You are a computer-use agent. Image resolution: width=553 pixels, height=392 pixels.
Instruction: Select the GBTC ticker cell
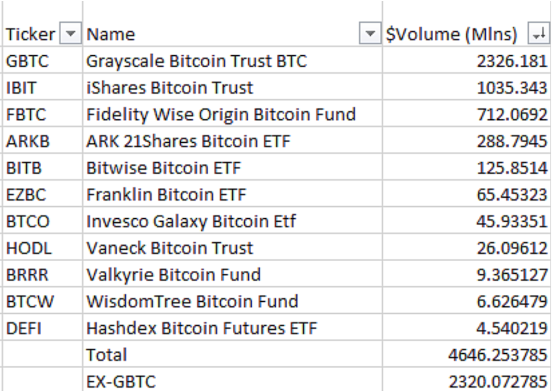click(x=43, y=60)
